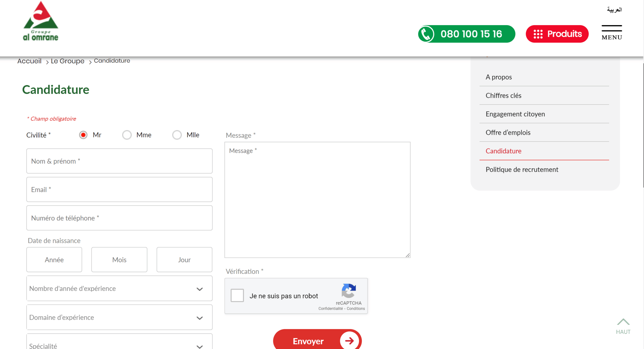
Task: Open the Mois birth date selector
Action: coord(119,260)
